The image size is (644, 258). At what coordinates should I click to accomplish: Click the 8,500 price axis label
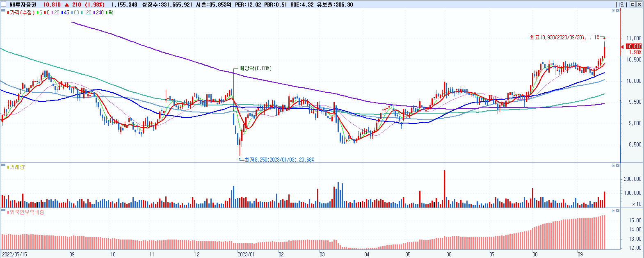(x=635, y=144)
